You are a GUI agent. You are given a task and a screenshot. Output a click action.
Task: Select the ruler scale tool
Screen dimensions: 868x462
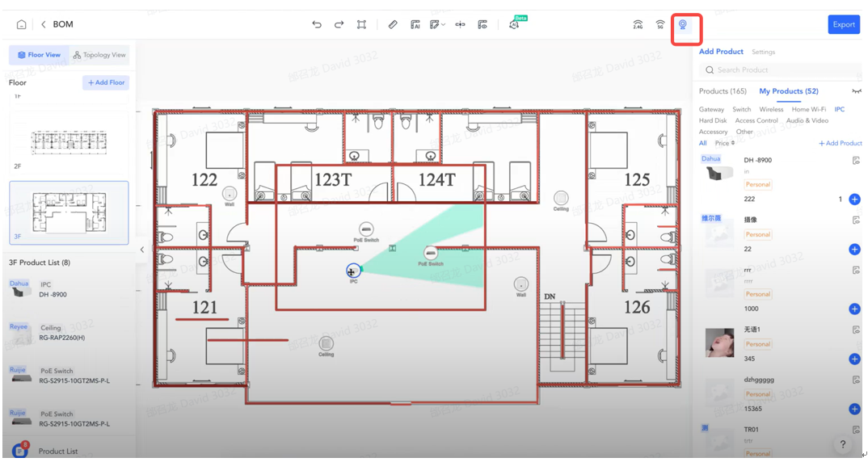[393, 24]
